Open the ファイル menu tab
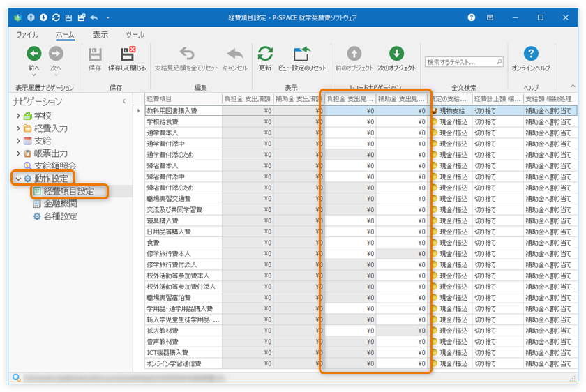The height and width of the screenshot is (392, 586). (27, 35)
